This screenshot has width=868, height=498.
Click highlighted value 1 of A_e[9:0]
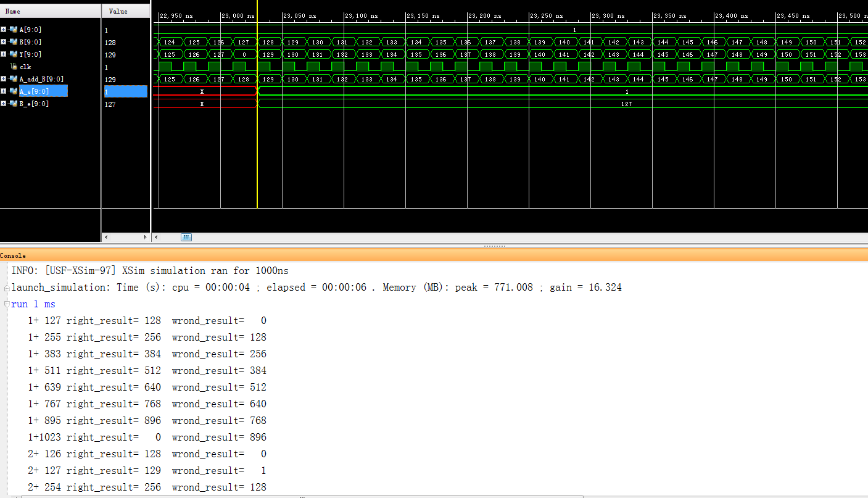tap(125, 91)
